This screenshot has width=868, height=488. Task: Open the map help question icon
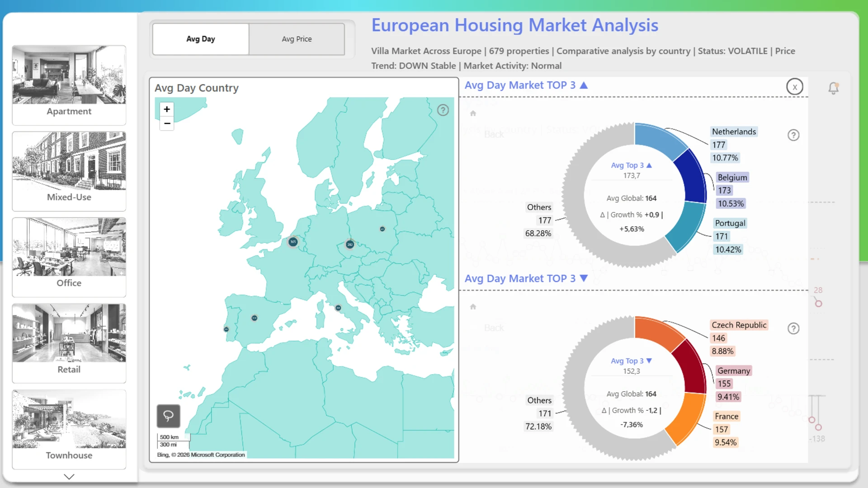[x=443, y=110]
